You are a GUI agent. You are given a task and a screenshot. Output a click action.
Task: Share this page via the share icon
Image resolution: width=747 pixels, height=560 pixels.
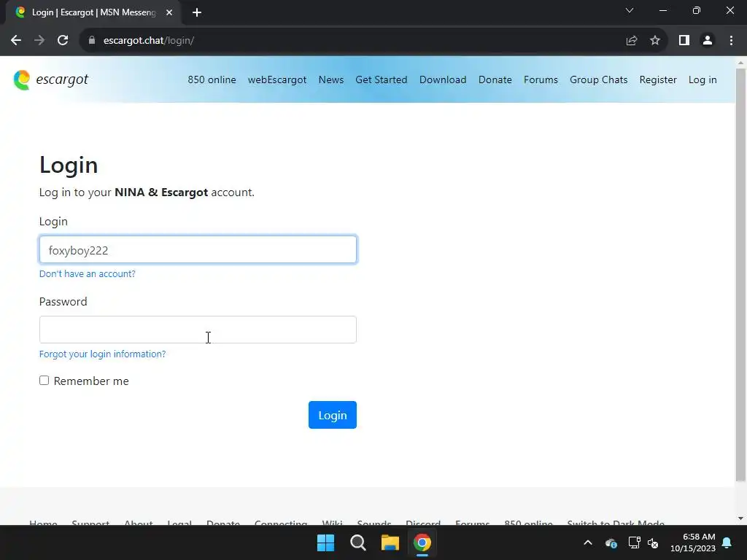[x=632, y=41]
